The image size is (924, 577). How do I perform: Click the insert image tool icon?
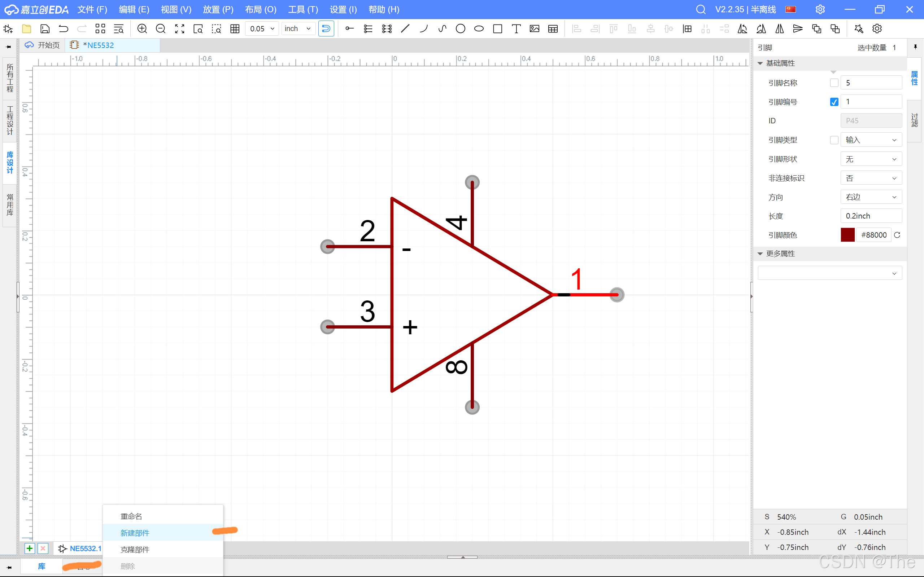click(x=535, y=28)
